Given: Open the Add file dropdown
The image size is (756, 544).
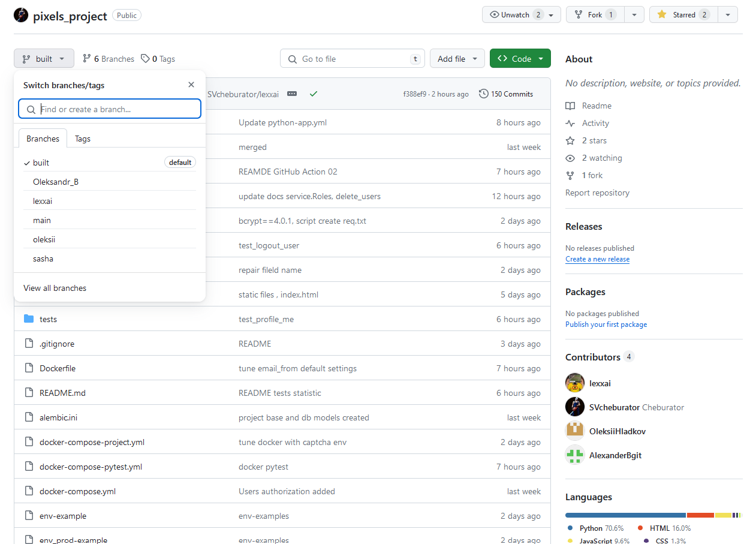Looking at the screenshot, I should point(457,59).
